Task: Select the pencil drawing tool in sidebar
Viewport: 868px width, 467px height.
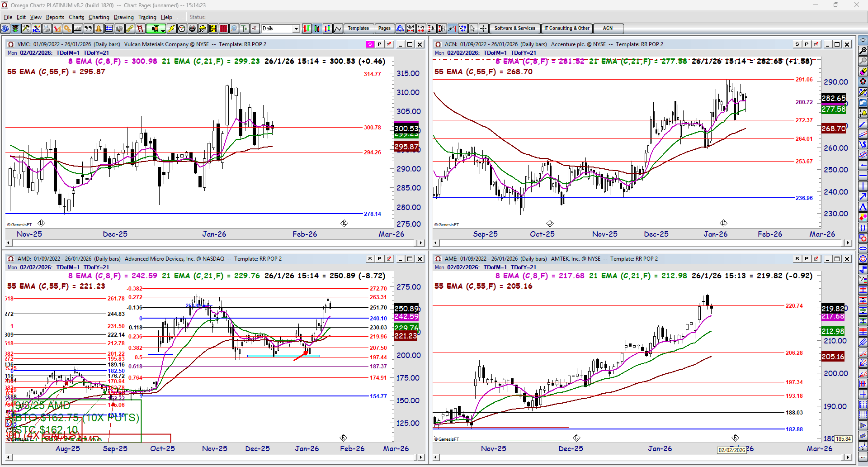Action: (x=863, y=92)
